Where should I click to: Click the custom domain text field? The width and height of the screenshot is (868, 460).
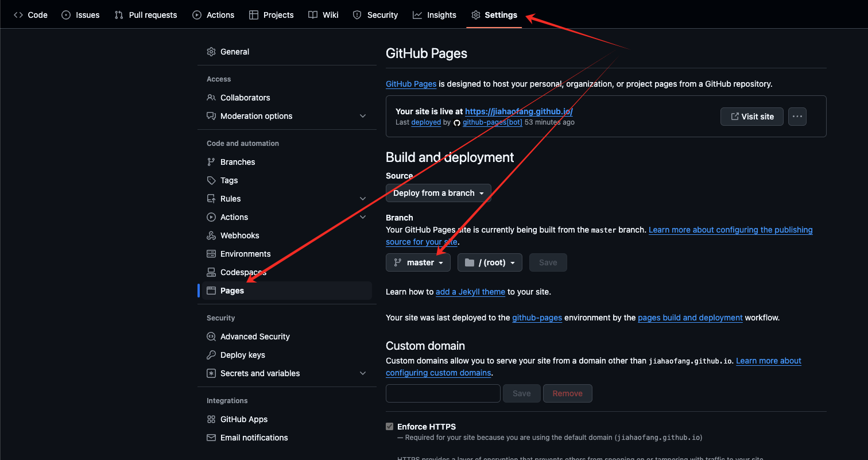point(443,393)
